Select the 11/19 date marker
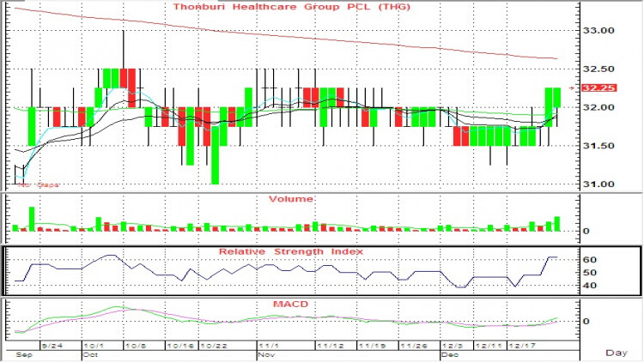The image size is (644, 362). [x=372, y=346]
